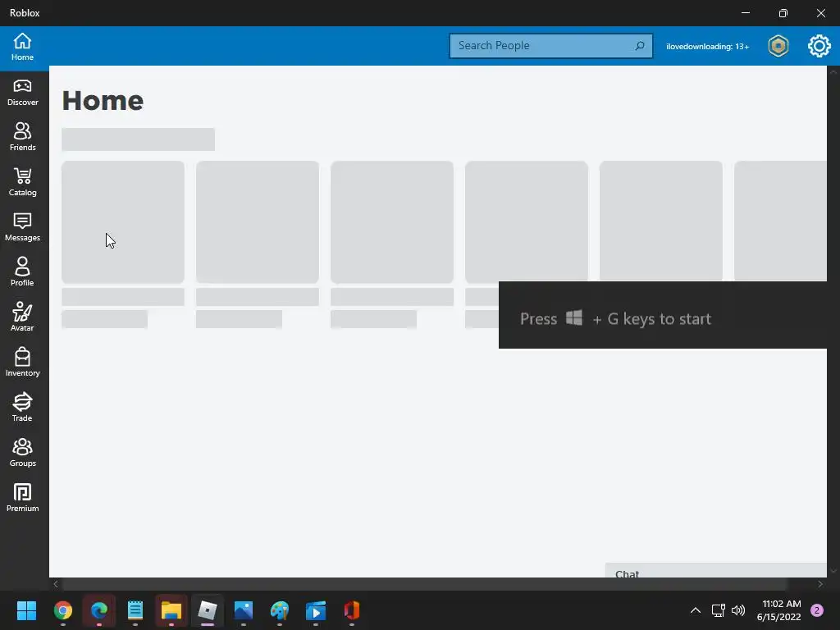Focus the Search People field

[550, 46]
